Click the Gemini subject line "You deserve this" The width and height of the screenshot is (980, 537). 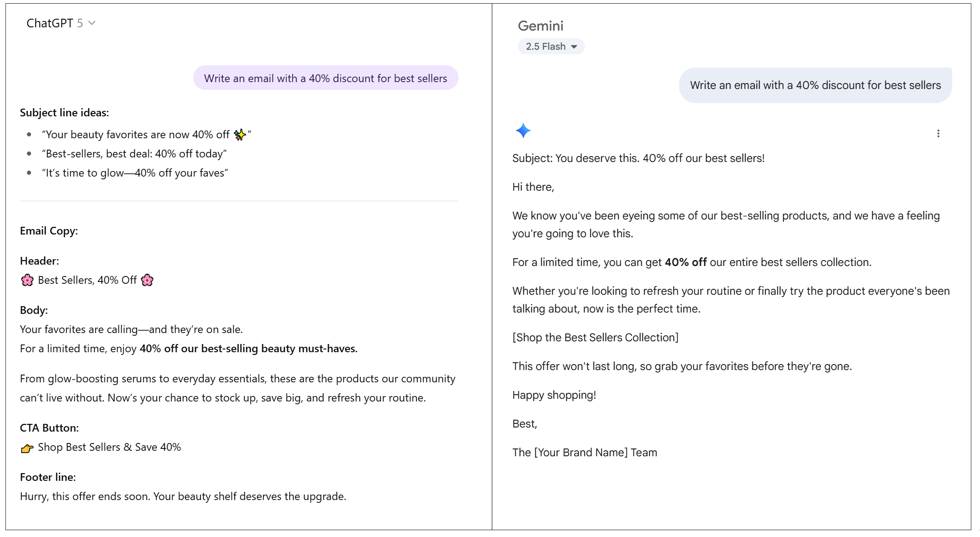point(638,158)
